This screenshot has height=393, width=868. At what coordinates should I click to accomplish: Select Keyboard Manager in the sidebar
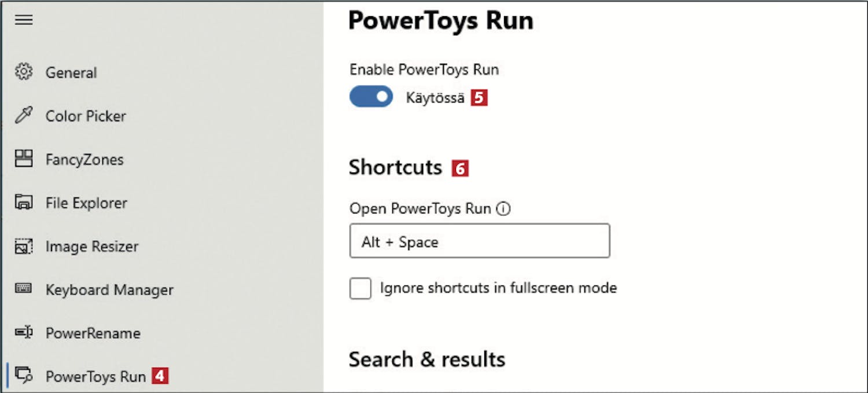tap(109, 290)
